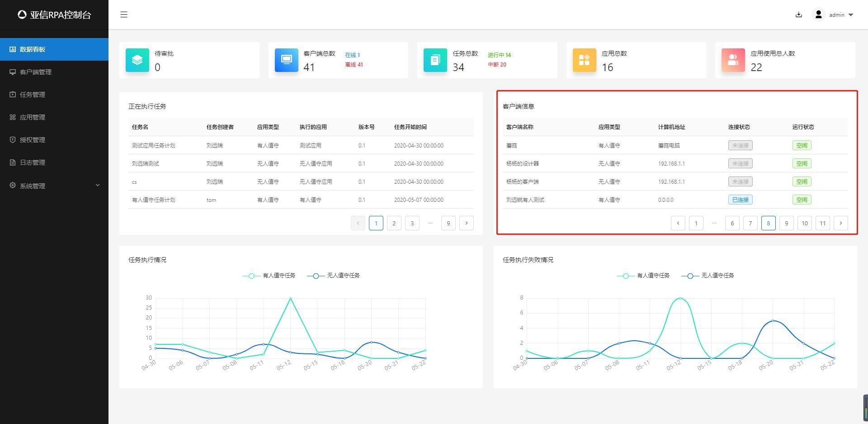Click the page scrollbar thumb at right edge

click(866, 408)
